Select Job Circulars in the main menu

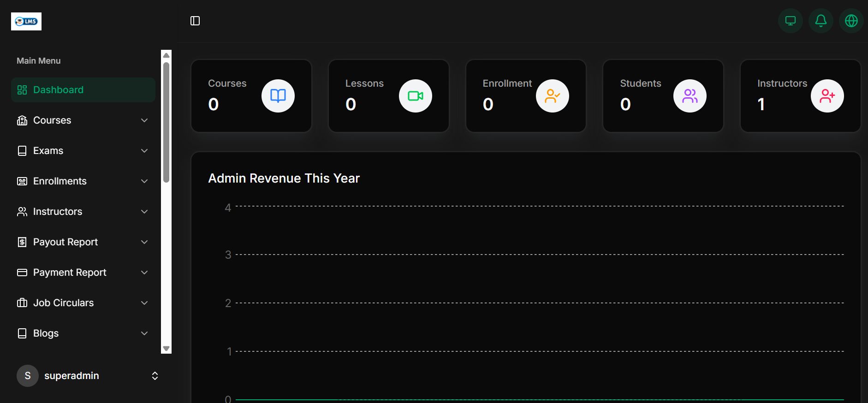(83, 303)
